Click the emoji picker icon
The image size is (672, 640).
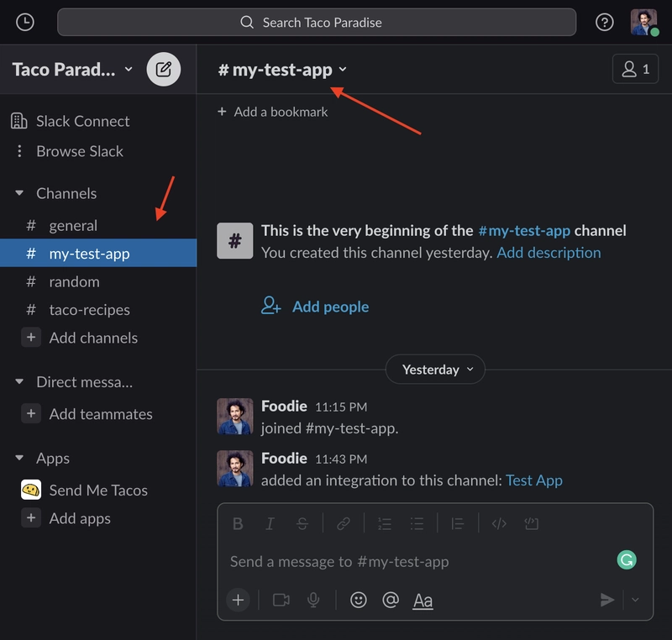(359, 600)
